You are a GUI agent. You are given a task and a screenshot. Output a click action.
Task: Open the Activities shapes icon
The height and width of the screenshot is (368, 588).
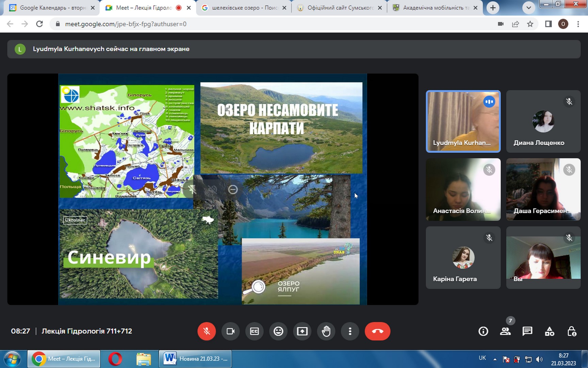click(x=550, y=331)
